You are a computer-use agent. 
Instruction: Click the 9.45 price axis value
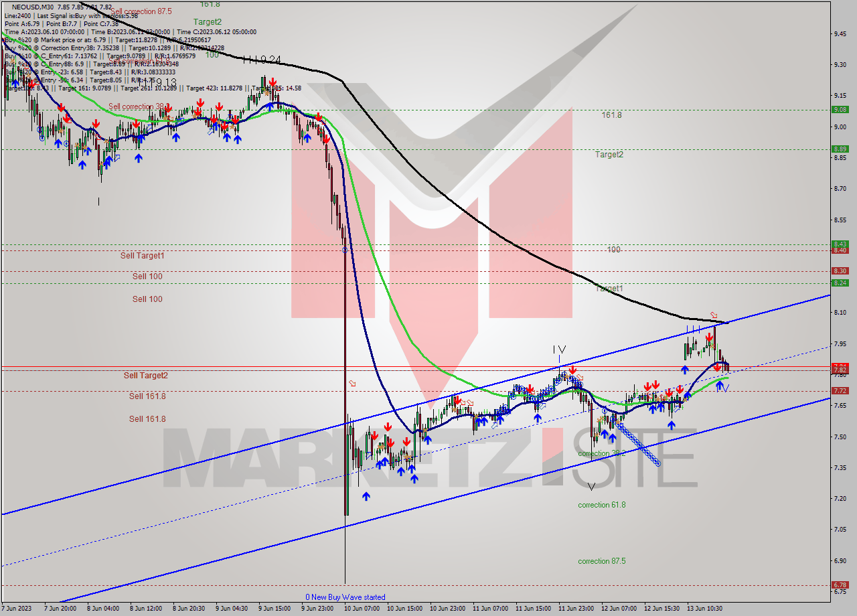click(x=842, y=33)
